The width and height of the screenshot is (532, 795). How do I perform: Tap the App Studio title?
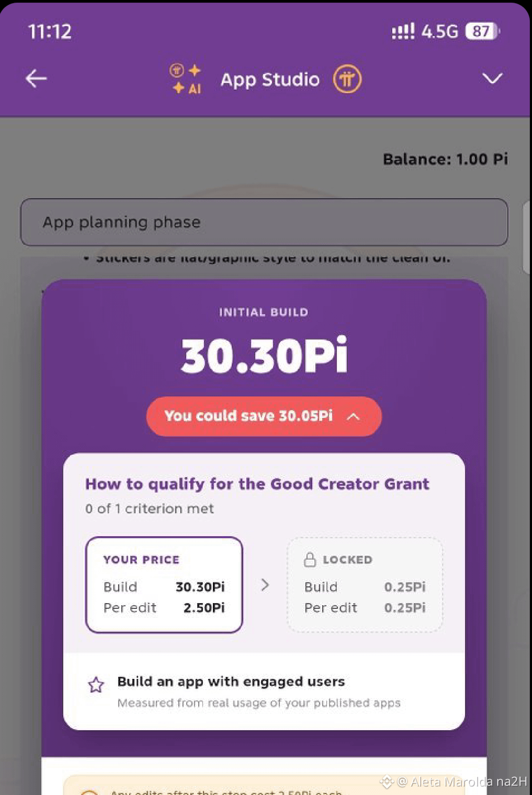(x=270, y=80)
